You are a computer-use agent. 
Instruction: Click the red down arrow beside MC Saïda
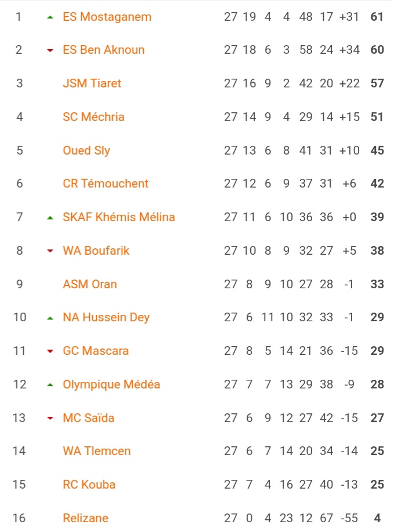[x=50, y=419]
